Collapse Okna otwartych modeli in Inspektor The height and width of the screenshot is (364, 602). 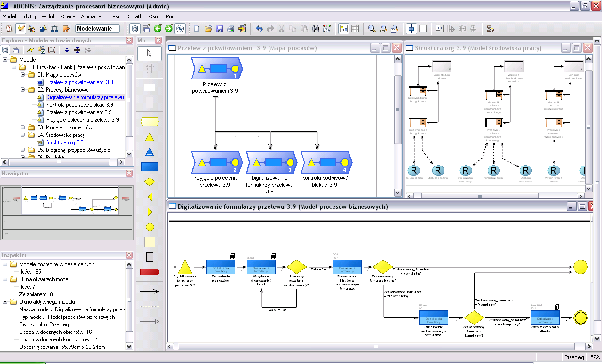coord(5,279)
